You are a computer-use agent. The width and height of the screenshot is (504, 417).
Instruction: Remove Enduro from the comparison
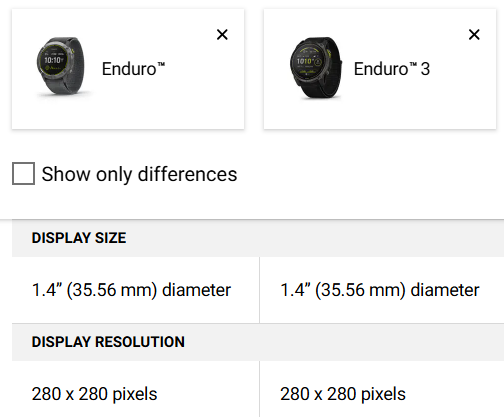(x=222, y=34)
